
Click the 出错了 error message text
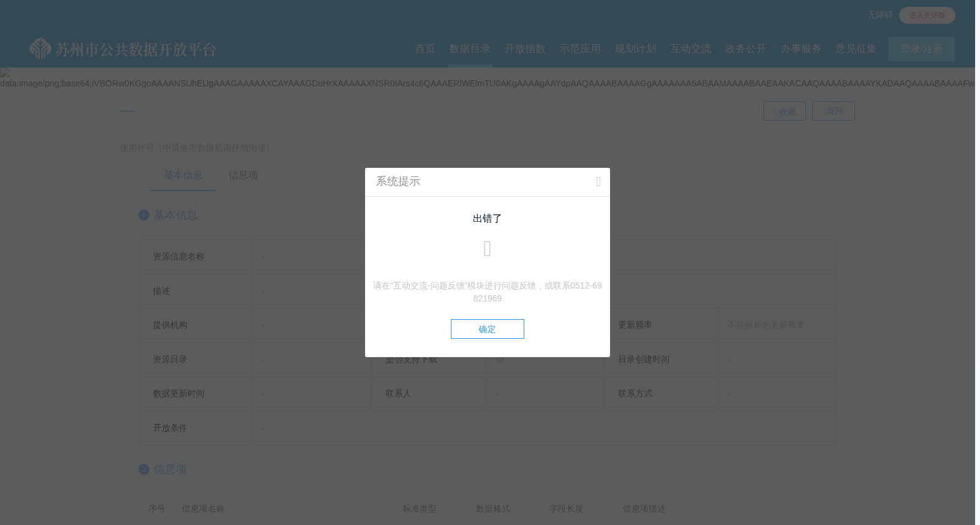click(x=488, y=219)
